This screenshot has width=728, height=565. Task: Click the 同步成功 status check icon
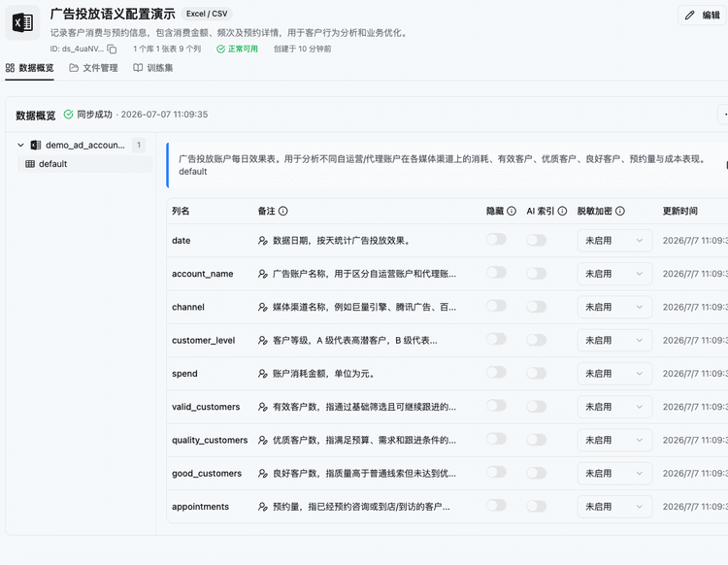[x=68, y=115]
